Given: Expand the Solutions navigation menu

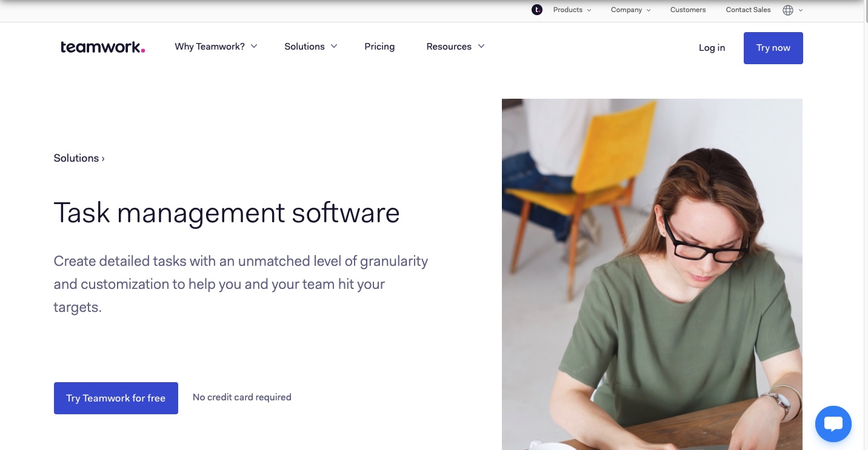Looking at the screenshot, I should click(310, 47).
